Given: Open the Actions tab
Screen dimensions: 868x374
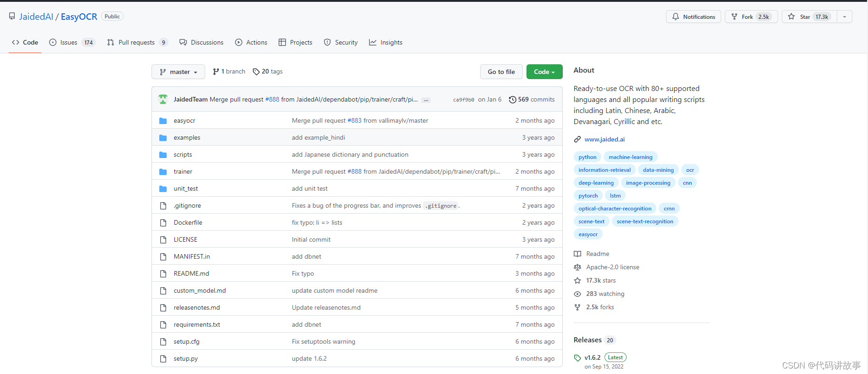Looking at the screenshot, I should coord(251,42).
